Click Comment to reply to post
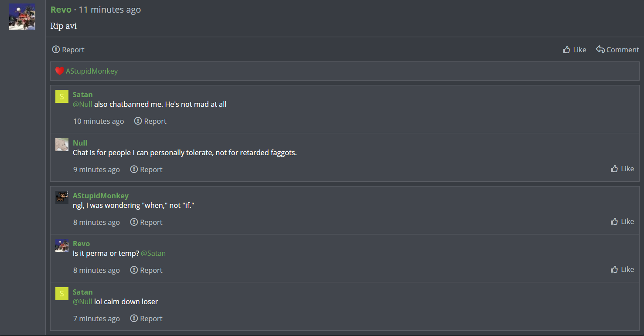Screen dimensions: 644x336 (617, 50)
